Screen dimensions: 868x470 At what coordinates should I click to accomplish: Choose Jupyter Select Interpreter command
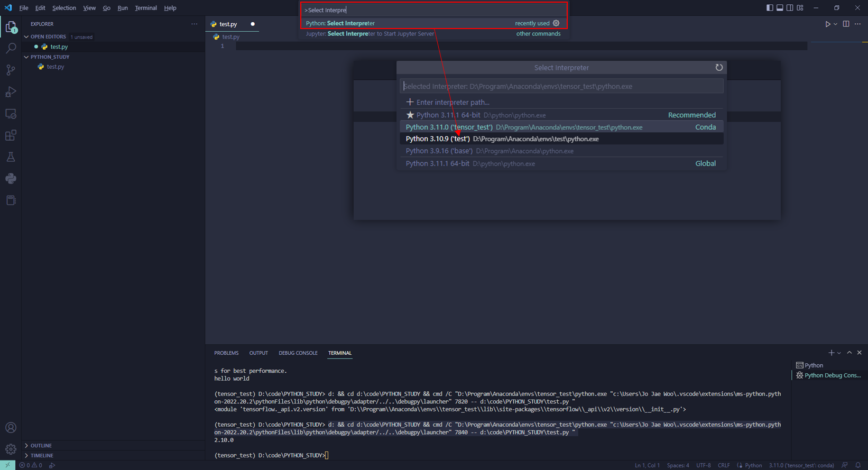[x=432, y=34]
